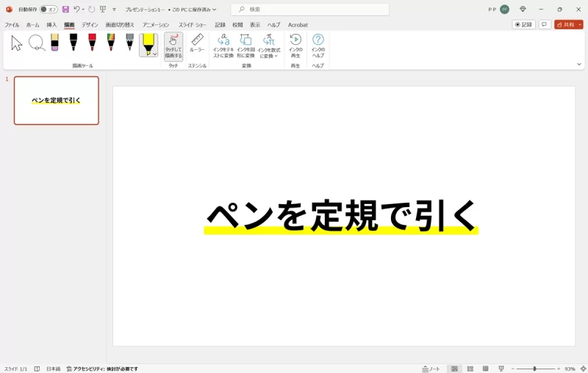Viewport: 588px width, 373px height.
Task: Toggle the notes (ノート) pane
Action: click(x=431, y=369)
